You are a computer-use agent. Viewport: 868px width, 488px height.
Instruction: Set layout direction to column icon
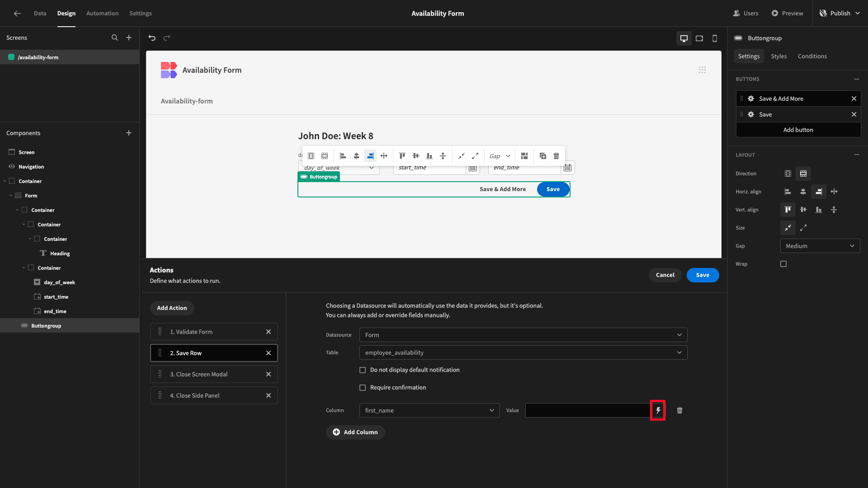pyautogui.click(x=788, y=174)
